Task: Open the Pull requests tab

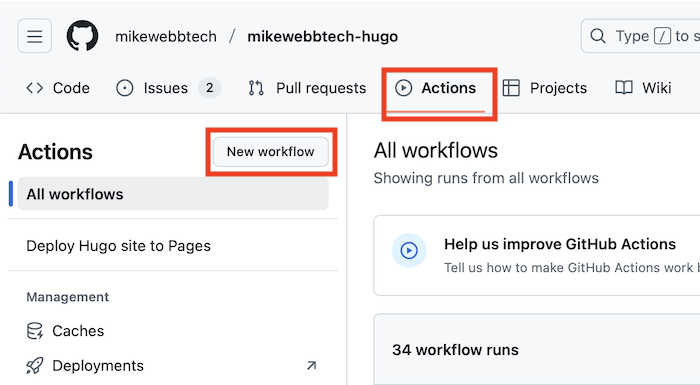Action: pos(307,88)
